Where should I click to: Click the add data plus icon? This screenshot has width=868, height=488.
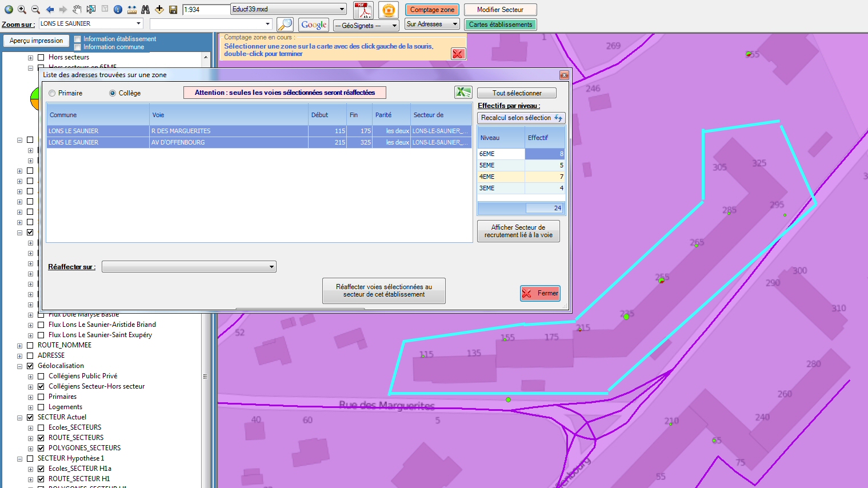(x=159, y=9)
